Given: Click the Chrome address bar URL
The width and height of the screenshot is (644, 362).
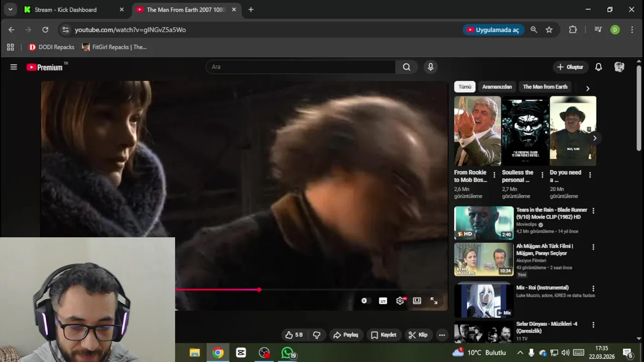Looking at the screenshot, I should click(130, 30).
